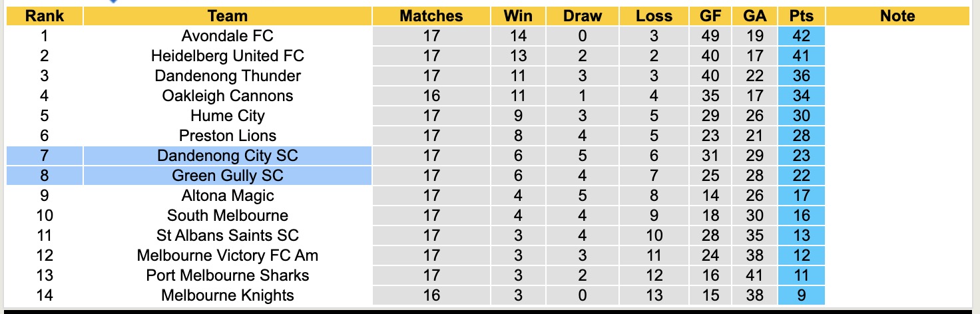Image resolution: width=980 pixels, height=314 pixels.
Task: Select South Melbourne team name
Action: 227,216
